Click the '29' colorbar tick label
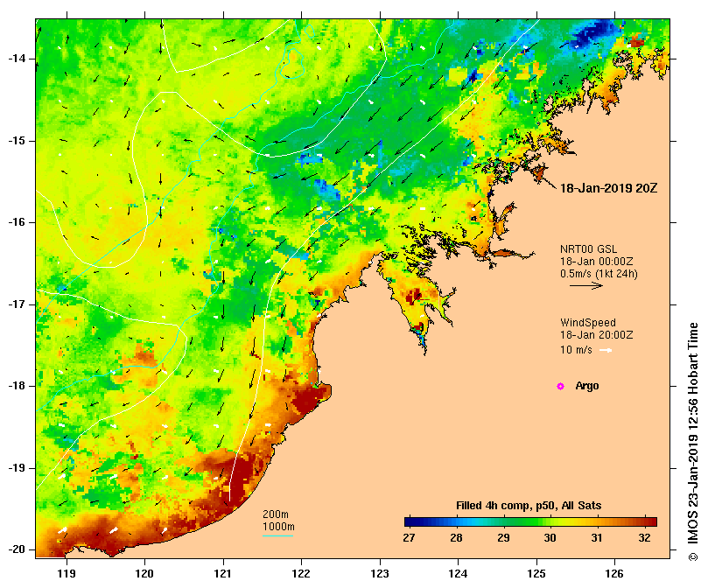 click(x=503, y=538)
